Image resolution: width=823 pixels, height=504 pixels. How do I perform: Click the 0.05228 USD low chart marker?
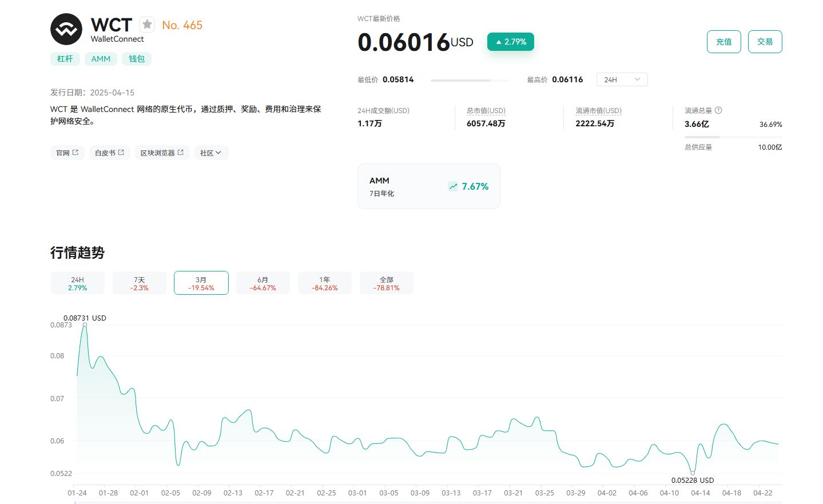(693, 473)
